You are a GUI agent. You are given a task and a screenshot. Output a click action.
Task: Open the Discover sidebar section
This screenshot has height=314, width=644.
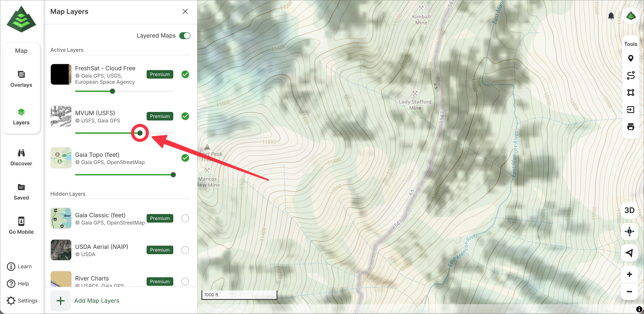21,158
